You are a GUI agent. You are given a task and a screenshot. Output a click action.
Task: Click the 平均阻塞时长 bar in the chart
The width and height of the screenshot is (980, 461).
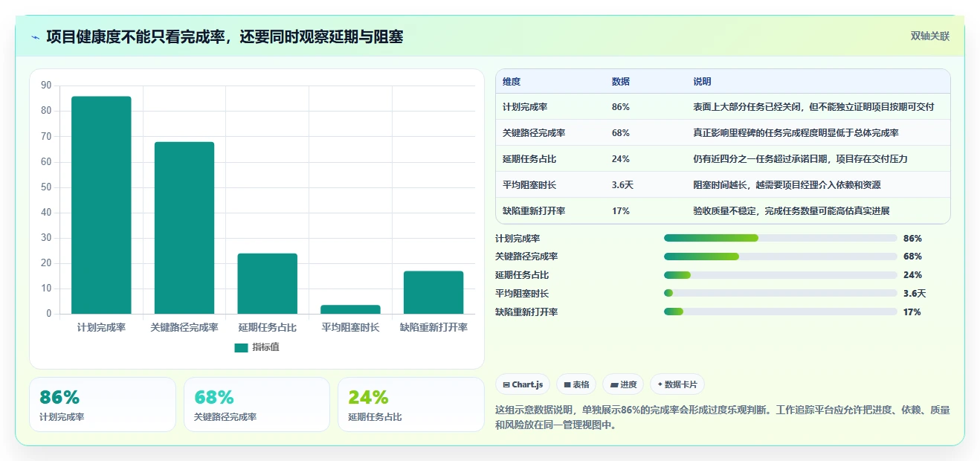[x=350, y=309]
